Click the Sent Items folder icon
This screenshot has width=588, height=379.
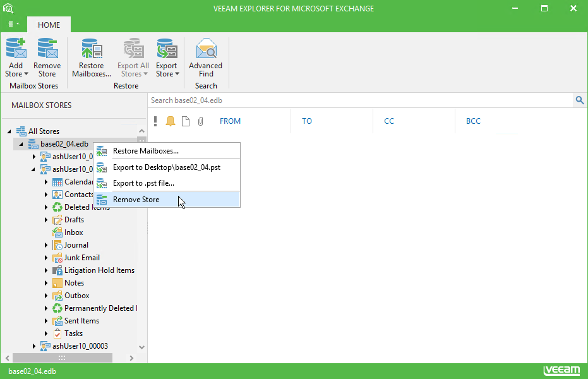click(57, 321)
